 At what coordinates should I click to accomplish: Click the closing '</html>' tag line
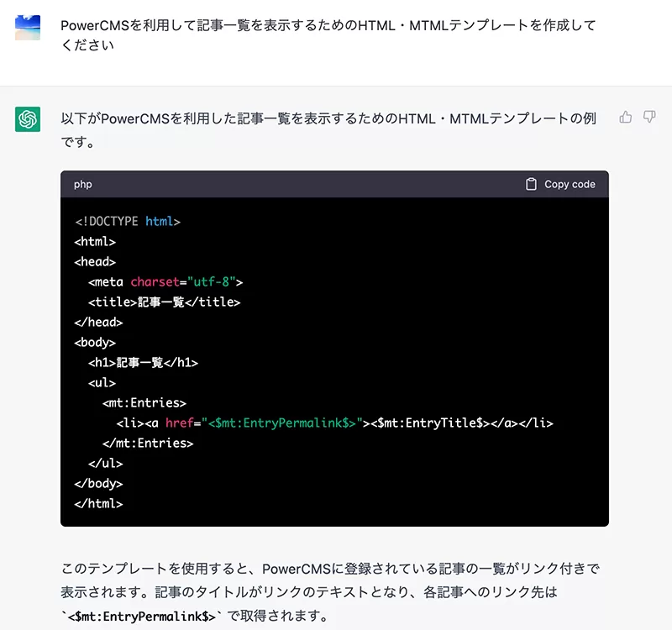[x=98, y=503]
